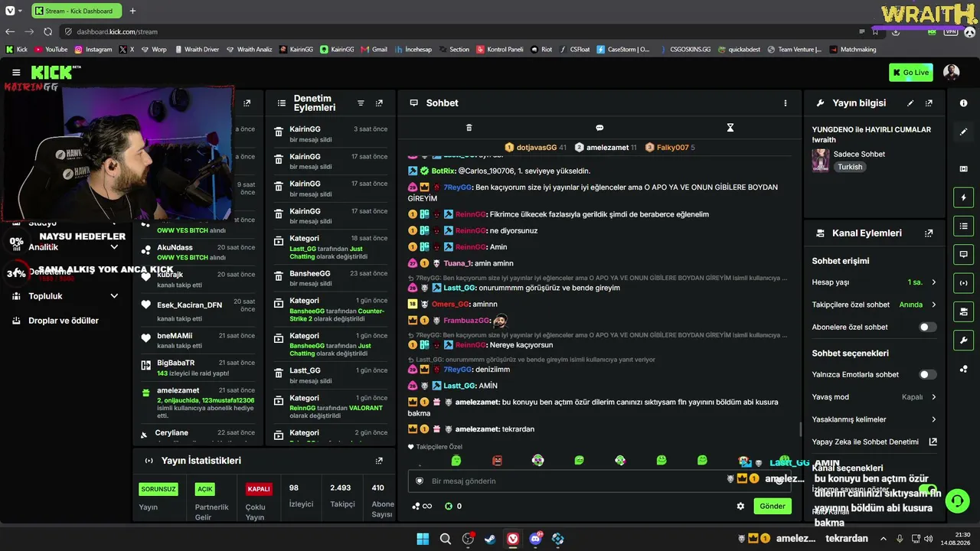The height and width of the screenshot is (551, 980).
Task: Open Yasaklanmış kelimeler list
Action: click(874, 419)
